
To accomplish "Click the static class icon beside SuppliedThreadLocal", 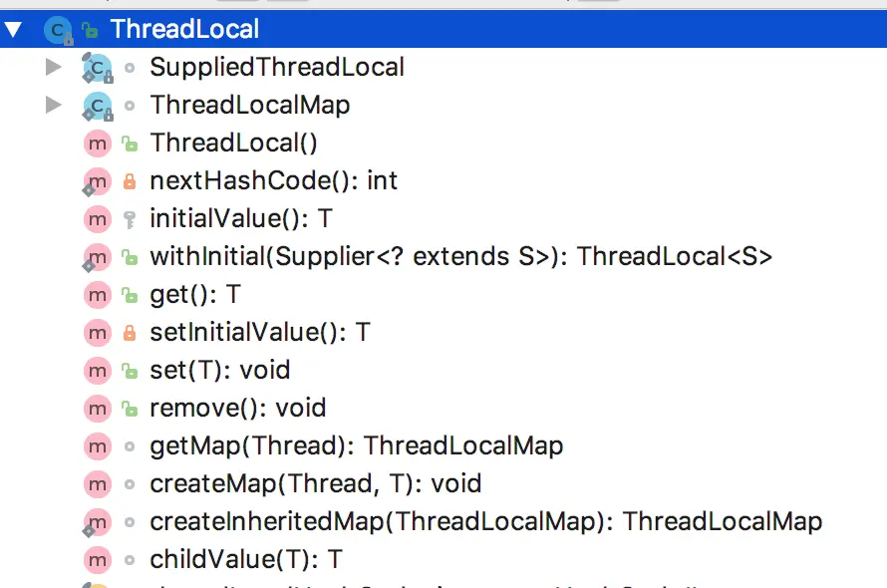I will [x=98, y=67].
